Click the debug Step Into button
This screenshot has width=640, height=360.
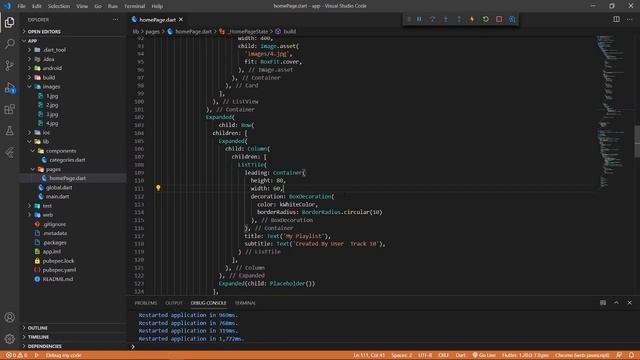[446, 19]
